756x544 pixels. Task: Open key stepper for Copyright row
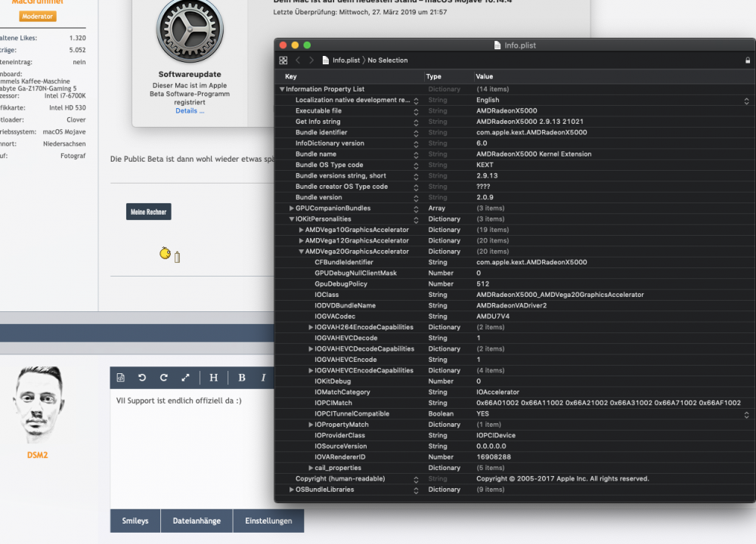tap(416, 480)
